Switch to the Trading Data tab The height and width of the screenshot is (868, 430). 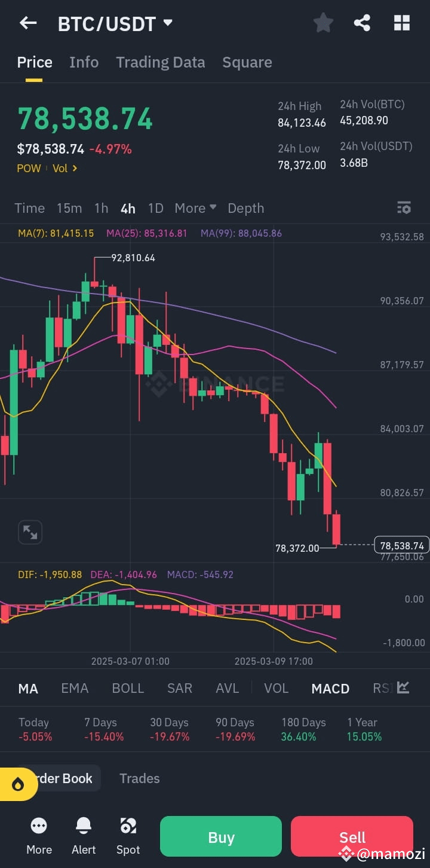pos(160,62)
